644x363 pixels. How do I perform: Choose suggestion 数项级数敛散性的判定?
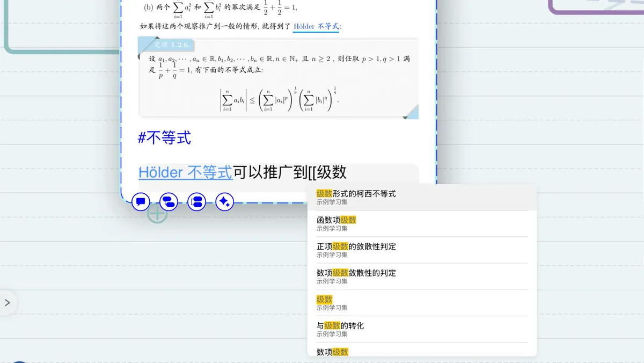point(422,277)
